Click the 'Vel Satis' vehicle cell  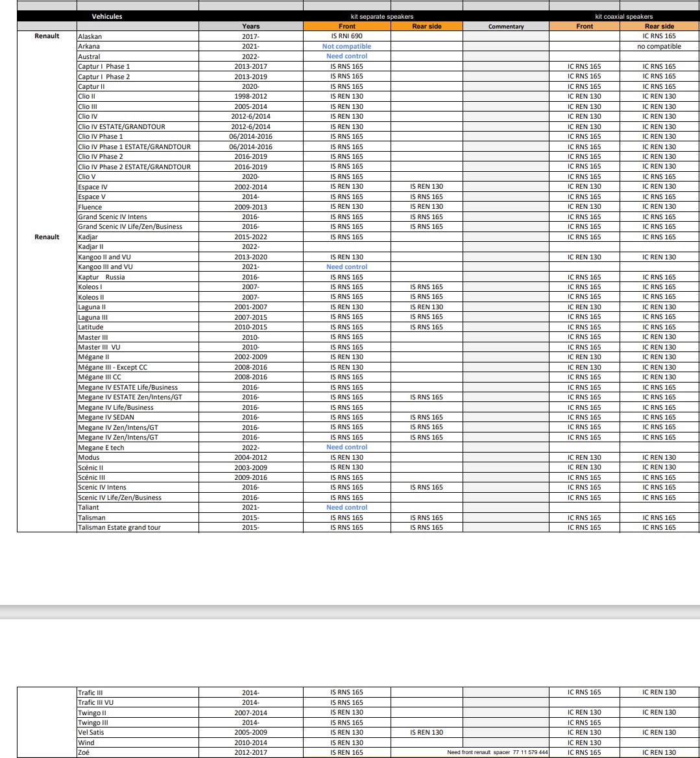[91, 733]
